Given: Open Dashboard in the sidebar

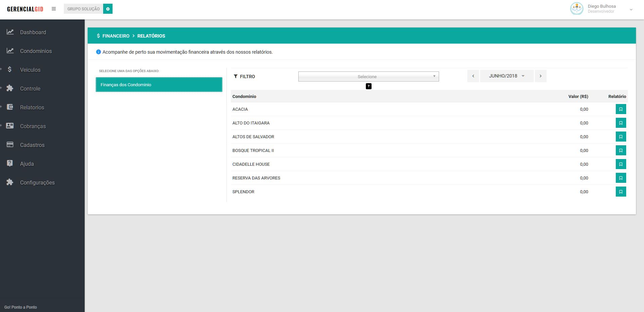Looking at the screenshot, I should pos(33,32).
